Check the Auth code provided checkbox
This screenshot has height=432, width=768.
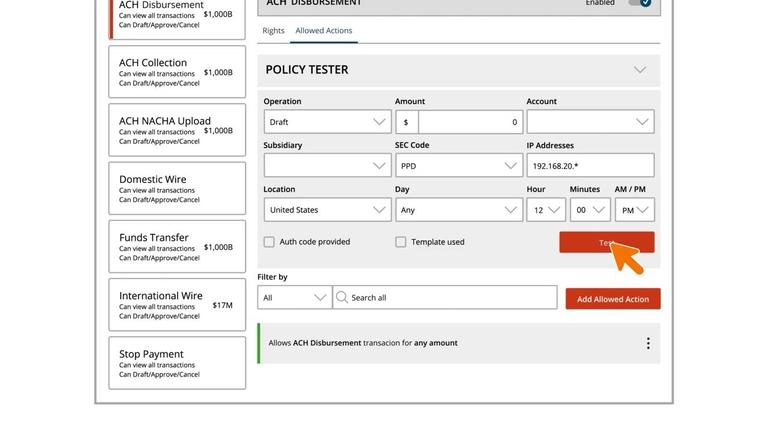click(269, 242)
